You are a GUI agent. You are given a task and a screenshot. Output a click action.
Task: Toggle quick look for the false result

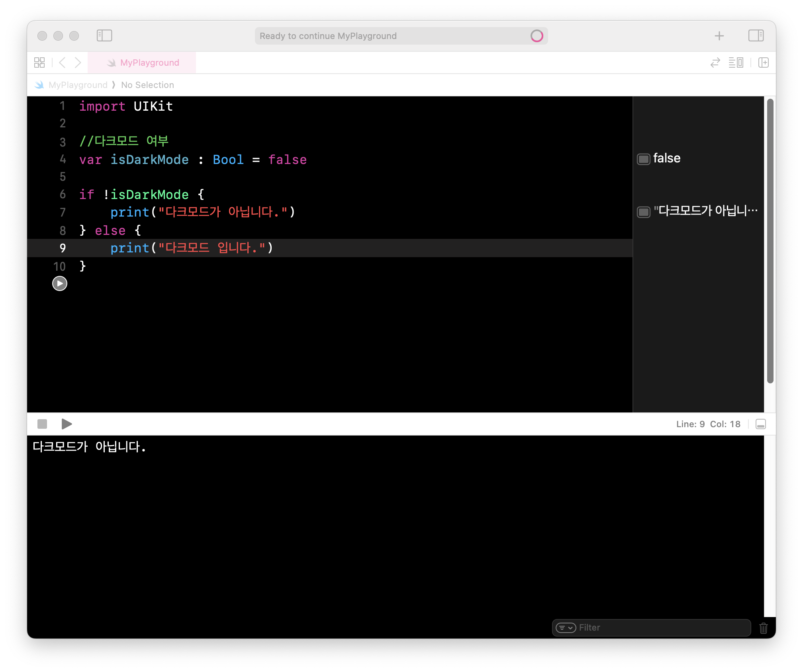tap(643, 159)
